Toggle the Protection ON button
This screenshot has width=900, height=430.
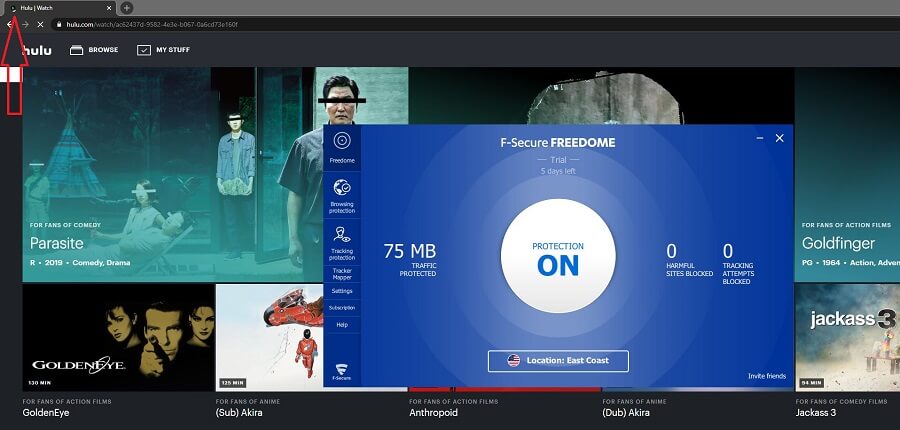(x=558, y=256)
